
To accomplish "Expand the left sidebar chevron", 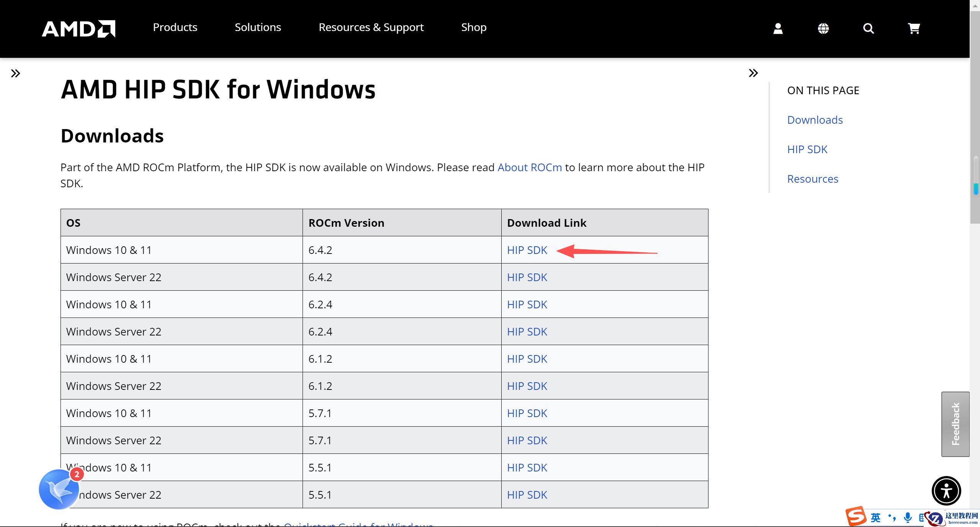I will 15,73.
